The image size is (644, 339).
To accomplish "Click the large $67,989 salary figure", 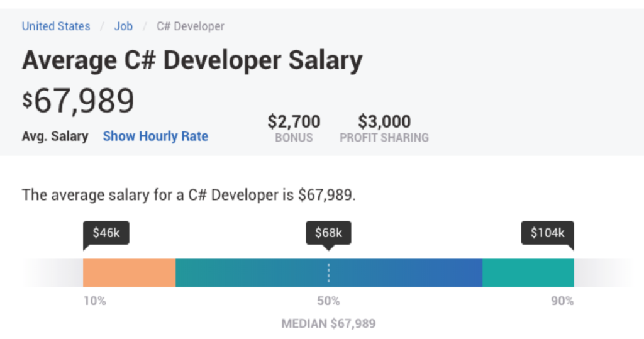I will pos(78,100).
